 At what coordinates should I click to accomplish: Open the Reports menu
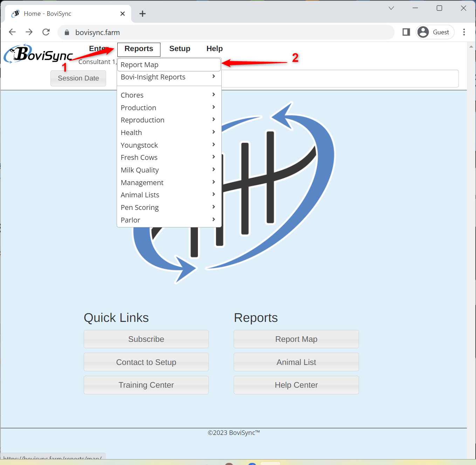tap(139, 49)
